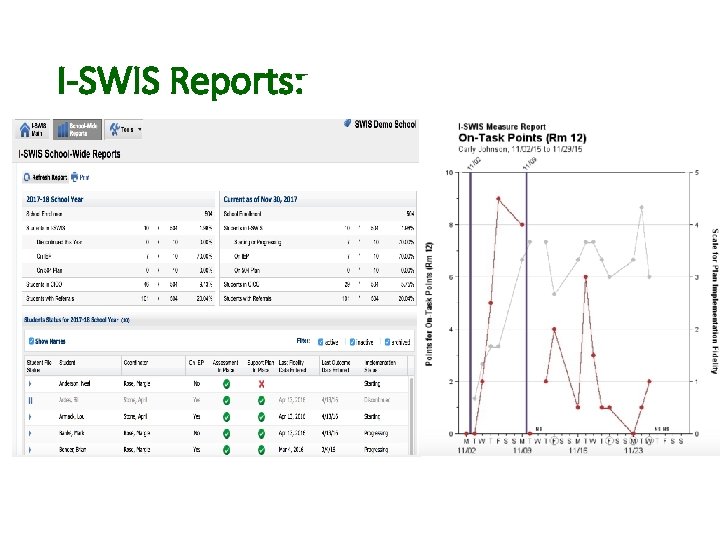Click Anderson, Neal's green assessment checkmark
This screenshot has width=720, height=540.
point(226,384)
